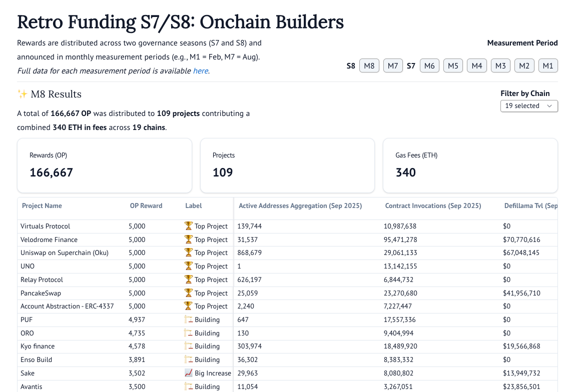Click the trophy icon in PancakeSwap row
The height and width of the screenshot is (392, 575).
pos(188,293)
